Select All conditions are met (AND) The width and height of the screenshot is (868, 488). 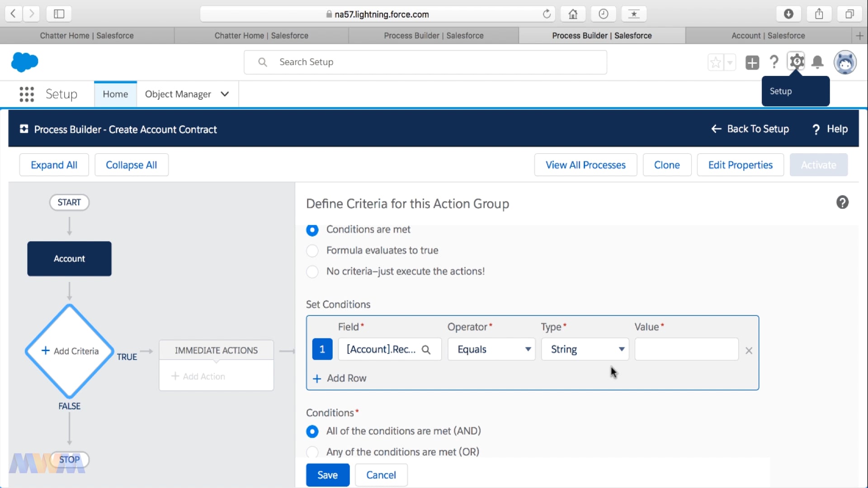312,432
